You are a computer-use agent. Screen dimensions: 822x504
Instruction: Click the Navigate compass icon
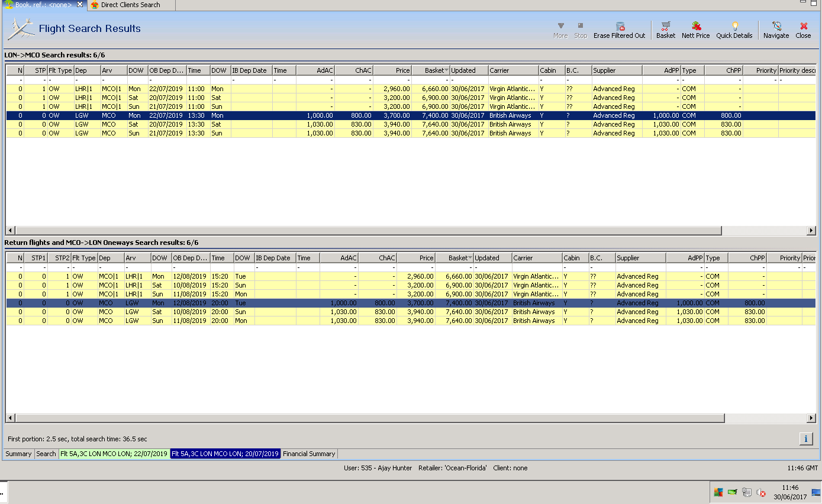coord(776,26)
